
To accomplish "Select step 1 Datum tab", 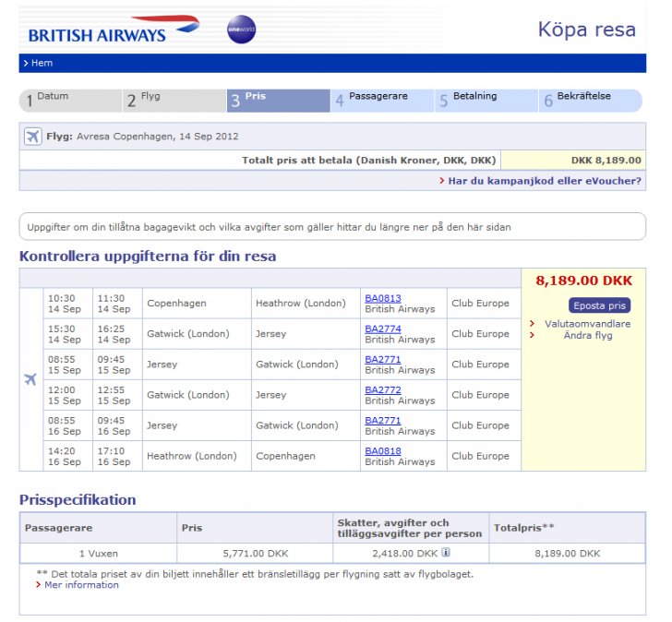I will (70, 101).
